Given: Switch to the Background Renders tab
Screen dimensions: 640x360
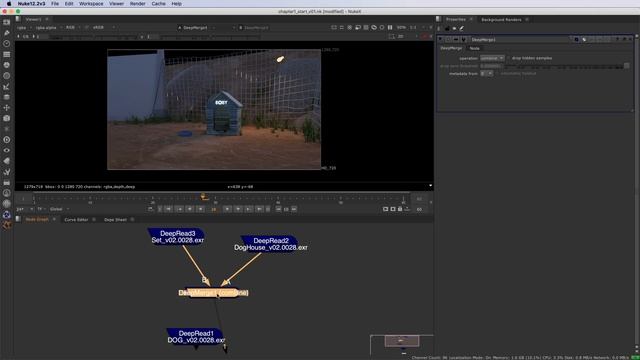Looking at the screenshot, I should click(x=501, y=20).
